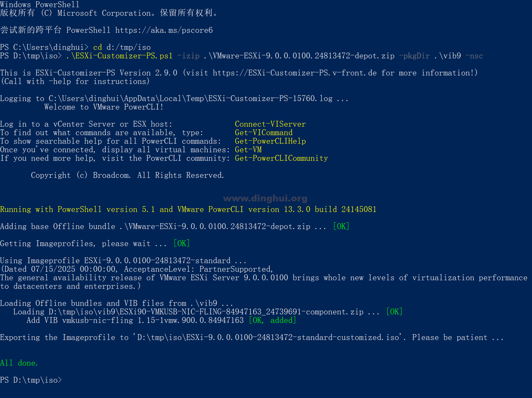The width and height of the screenshot is (532, 398).
Task: Click the green 'All done.' message
Action: point(19,363)
